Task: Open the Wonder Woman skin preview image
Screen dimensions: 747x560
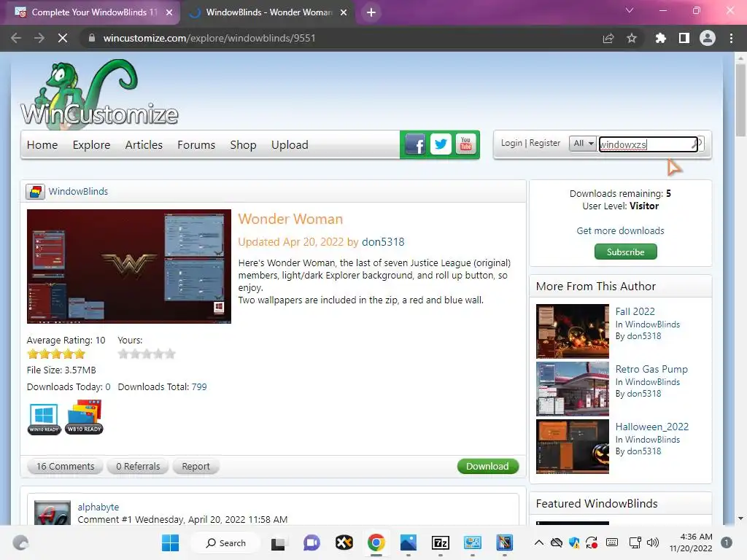Action: click(128, 266)
